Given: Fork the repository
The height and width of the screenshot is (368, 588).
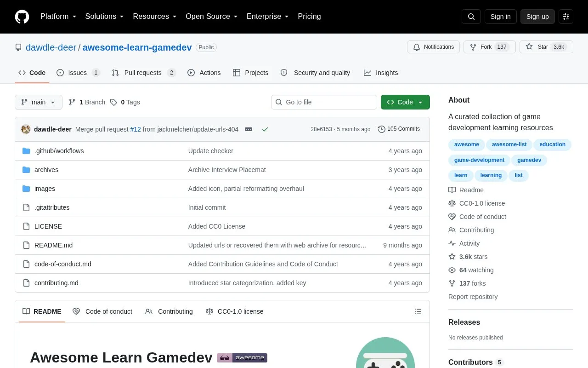Looking at the screenshot, I should pos(490,47).
